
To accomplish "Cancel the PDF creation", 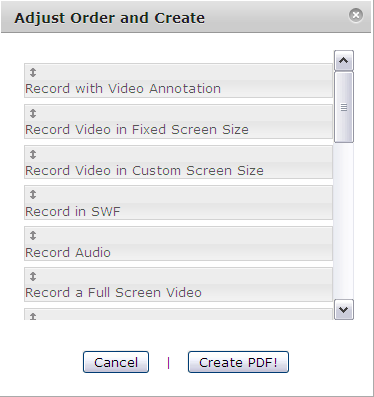I will pyautogui.click(x=116, y=362).
